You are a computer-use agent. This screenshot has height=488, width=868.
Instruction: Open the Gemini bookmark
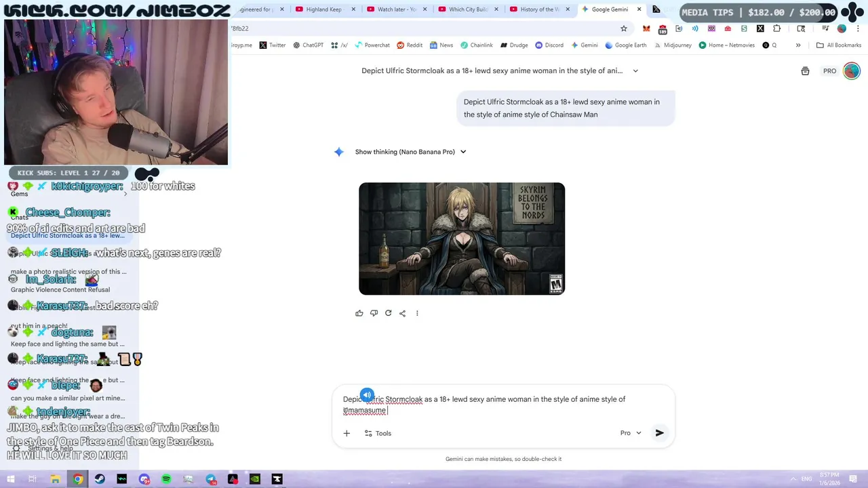pyautogui.click(x=585, y=45)
